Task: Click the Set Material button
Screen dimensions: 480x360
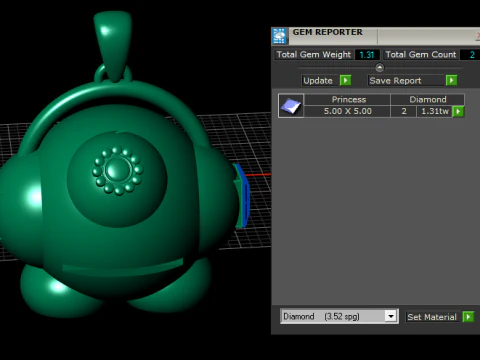Action: pyautogui.click(x=432, y=317)
